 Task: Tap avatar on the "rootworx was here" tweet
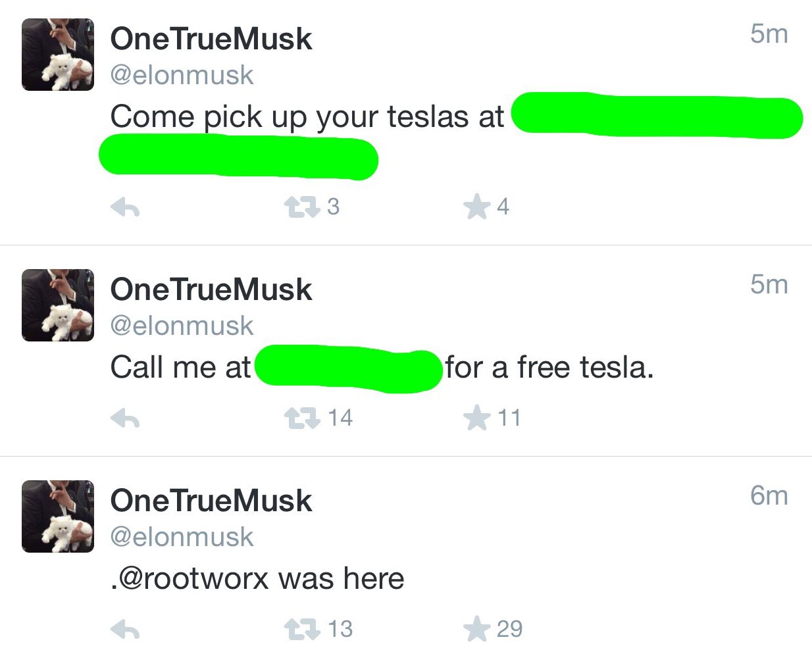click(58, 516)
